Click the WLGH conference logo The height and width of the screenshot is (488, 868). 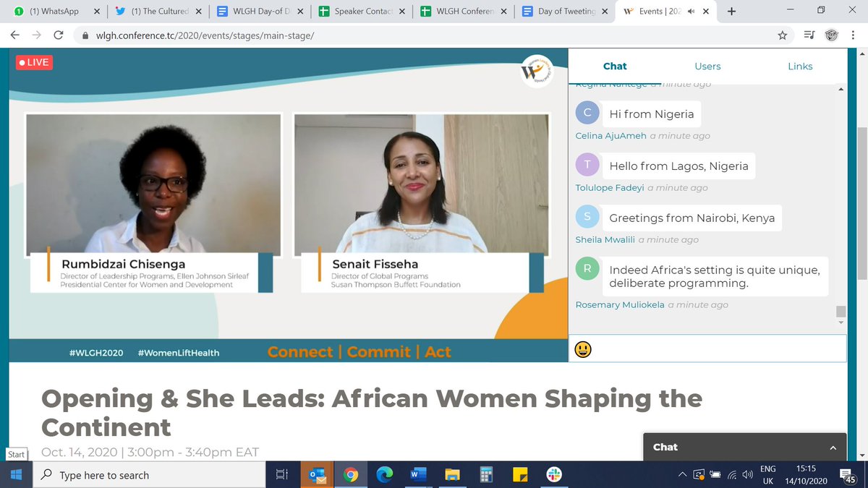click(x=536, y=72)
